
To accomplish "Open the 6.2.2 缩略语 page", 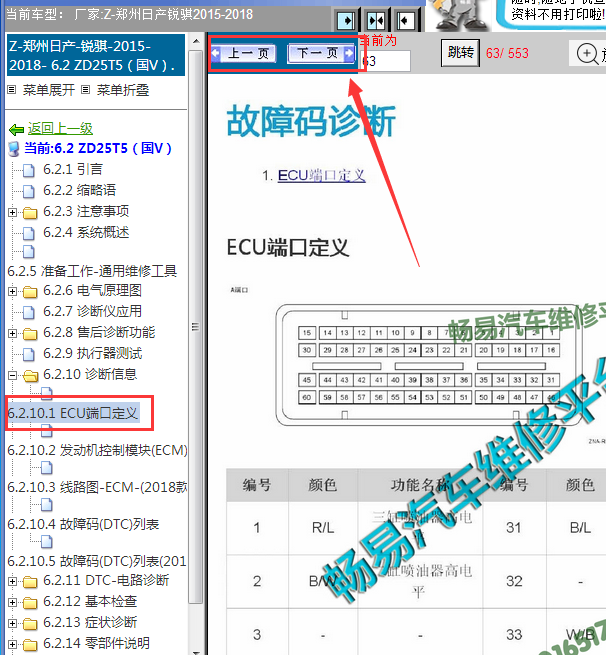I will tap(79, 190).
